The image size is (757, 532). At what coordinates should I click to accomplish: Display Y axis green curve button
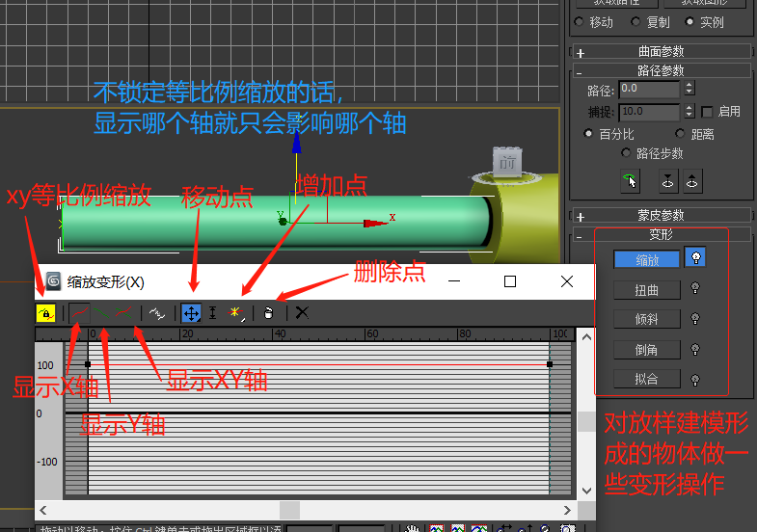[x=101, y=313]
